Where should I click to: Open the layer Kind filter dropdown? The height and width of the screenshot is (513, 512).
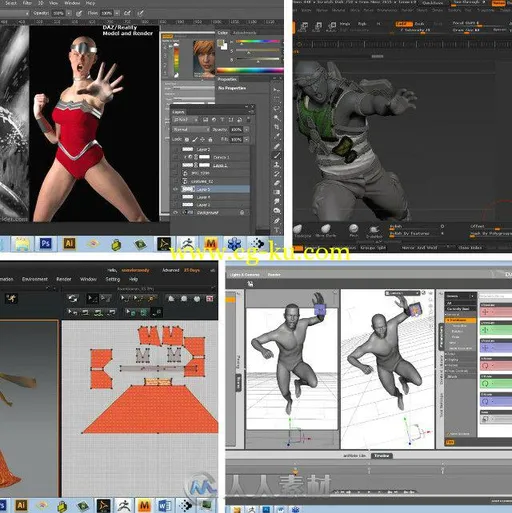(186, 120)
